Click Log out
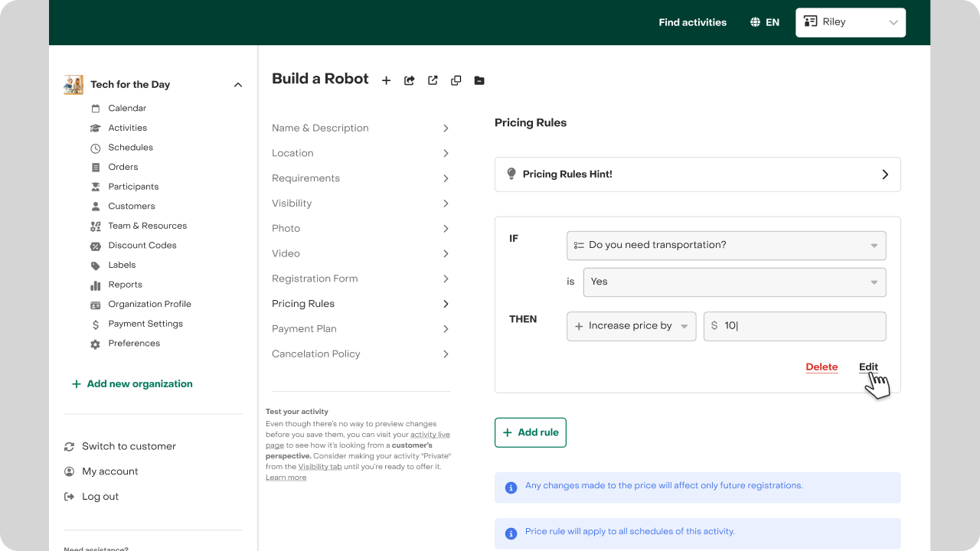Screen dimensions: 980x551 click(x=100, y=497)
